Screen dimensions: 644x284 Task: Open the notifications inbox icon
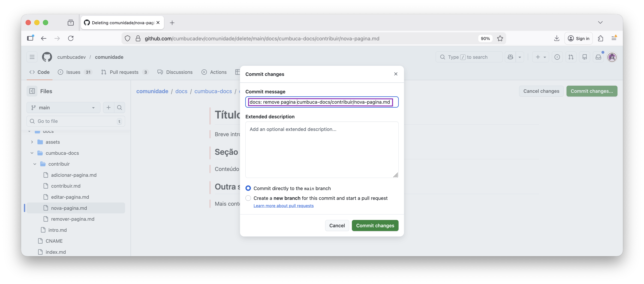pyautogui.click(x=598, y=57)
